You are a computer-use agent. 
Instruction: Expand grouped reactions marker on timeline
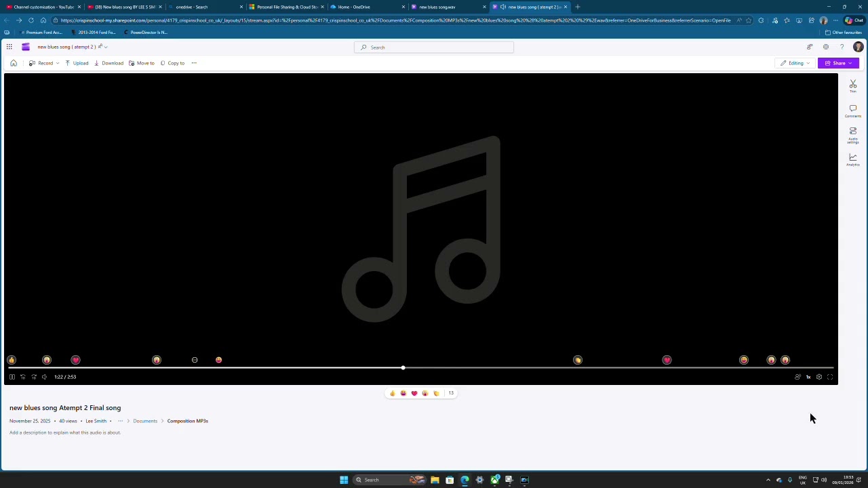tap(195, 360)
